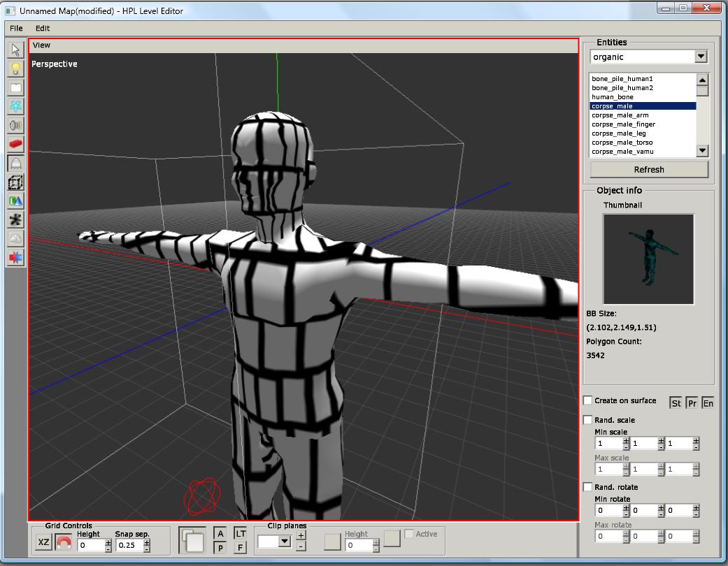Image resolution: width=728 pixels, height=566 pixels.
Task: Choose the primitive shapes tool
Action: pyautogui.click(x=15, y=201)
